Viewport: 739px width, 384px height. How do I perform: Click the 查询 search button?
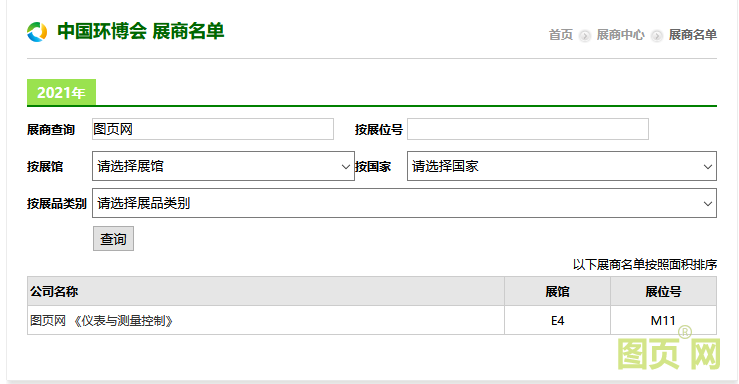coord(113,239)
